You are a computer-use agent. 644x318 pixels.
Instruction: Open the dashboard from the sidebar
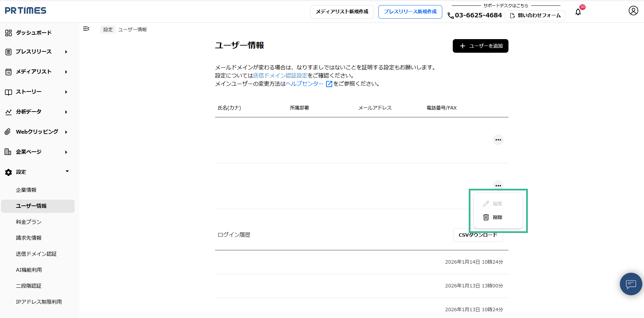coord(33,33)
